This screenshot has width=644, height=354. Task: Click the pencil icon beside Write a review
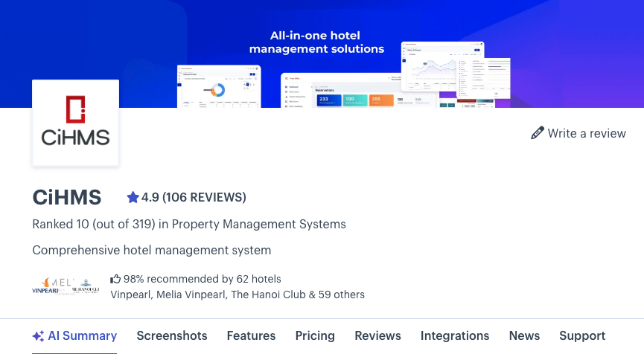pyautogui.click(x=538, y=133)
